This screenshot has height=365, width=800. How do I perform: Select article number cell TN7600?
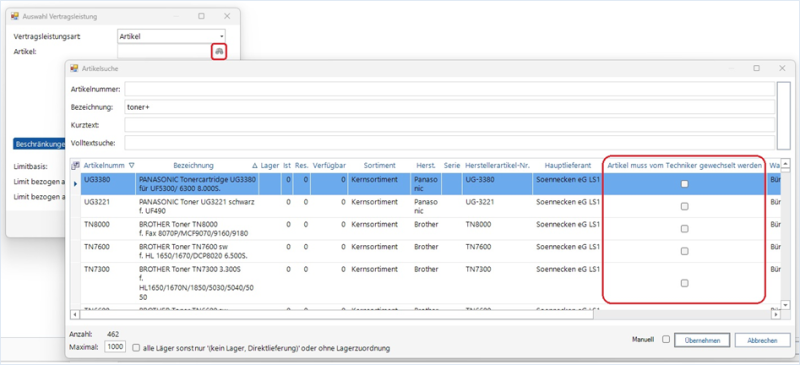[108, 251]
